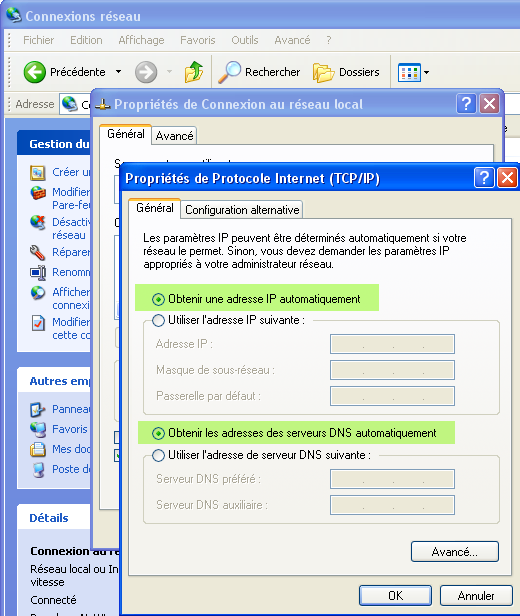Click the green Précédente back arrow icon
The image size is (520, 616).
tap(35, 72)
